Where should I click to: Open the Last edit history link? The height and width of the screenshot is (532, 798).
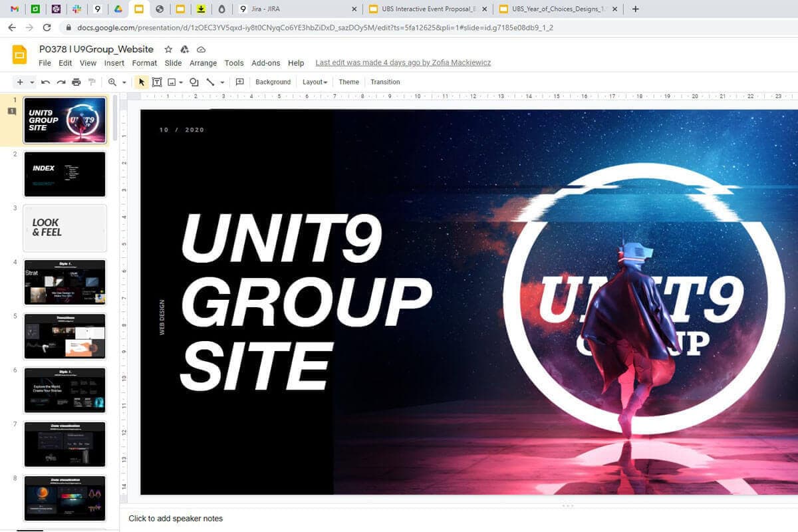coord(403,63)
